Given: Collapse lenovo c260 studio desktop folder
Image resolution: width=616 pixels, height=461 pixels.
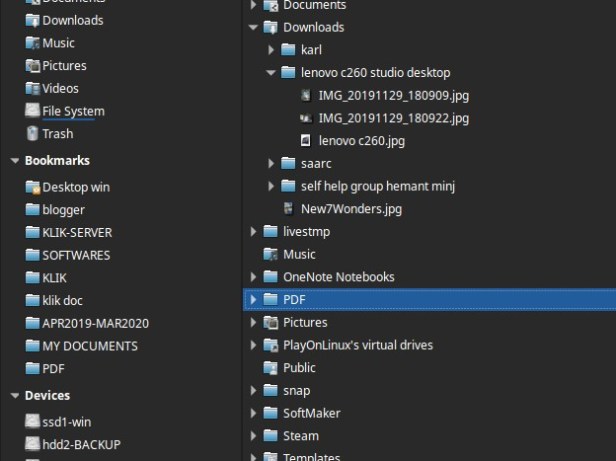Looking at the screenshot, I should click(x=271, y=73).
